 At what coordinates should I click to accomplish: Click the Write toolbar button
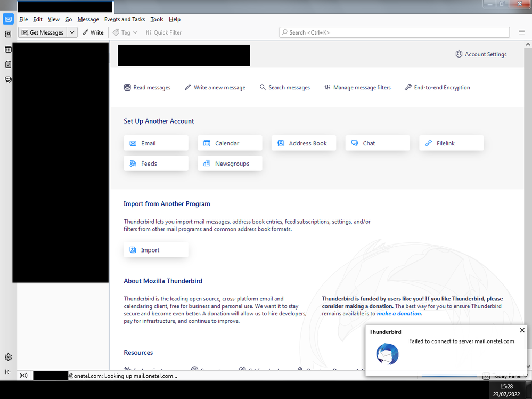click(x=93, y=32)
